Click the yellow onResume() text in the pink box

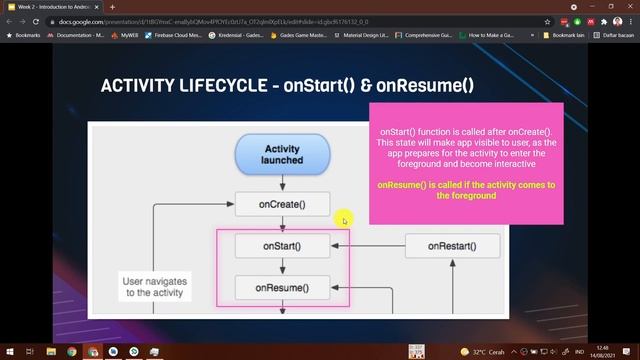(467, 190)
